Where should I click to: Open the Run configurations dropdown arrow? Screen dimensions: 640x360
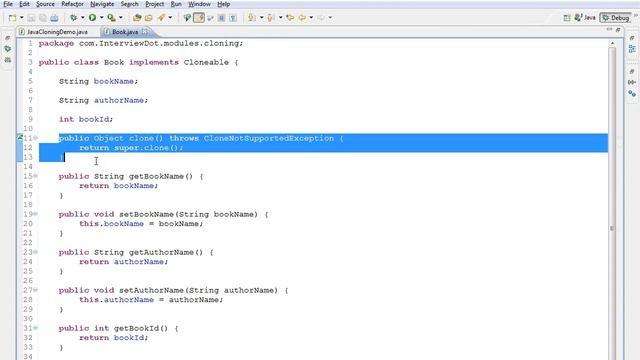(x=101, y=18)
